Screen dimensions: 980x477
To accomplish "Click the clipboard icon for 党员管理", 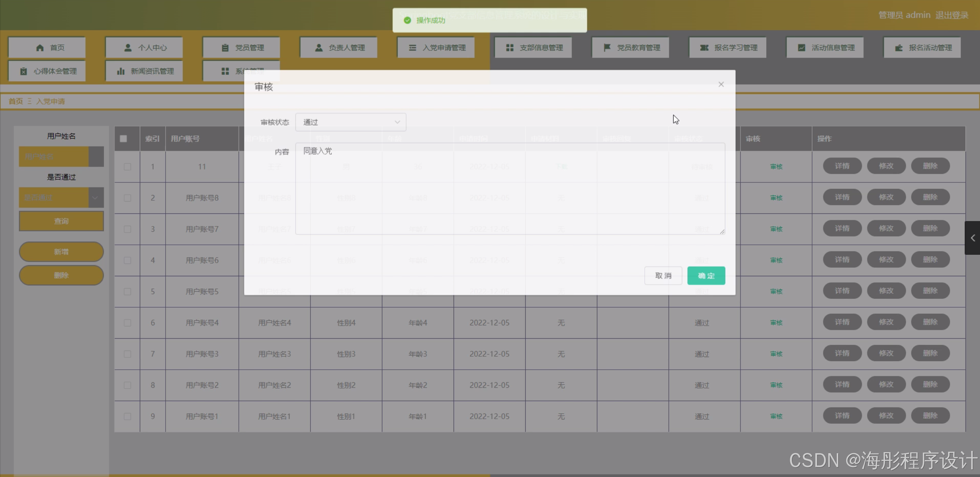I will (x=225, y=48).
